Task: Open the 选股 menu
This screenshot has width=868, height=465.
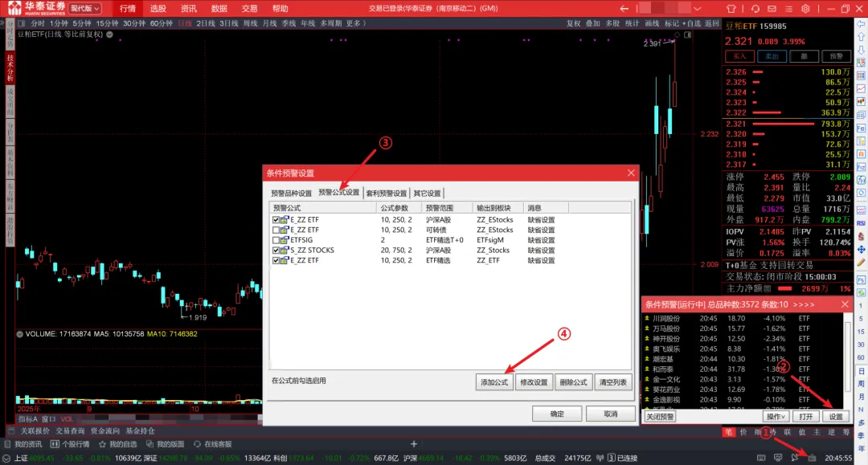Action: [x=158, y=8]
